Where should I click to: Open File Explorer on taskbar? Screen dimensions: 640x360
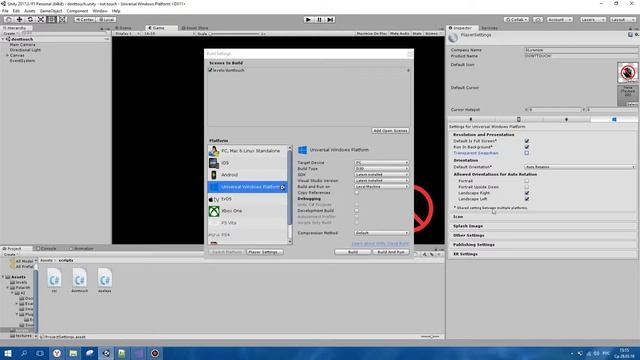tap(73, 353)
